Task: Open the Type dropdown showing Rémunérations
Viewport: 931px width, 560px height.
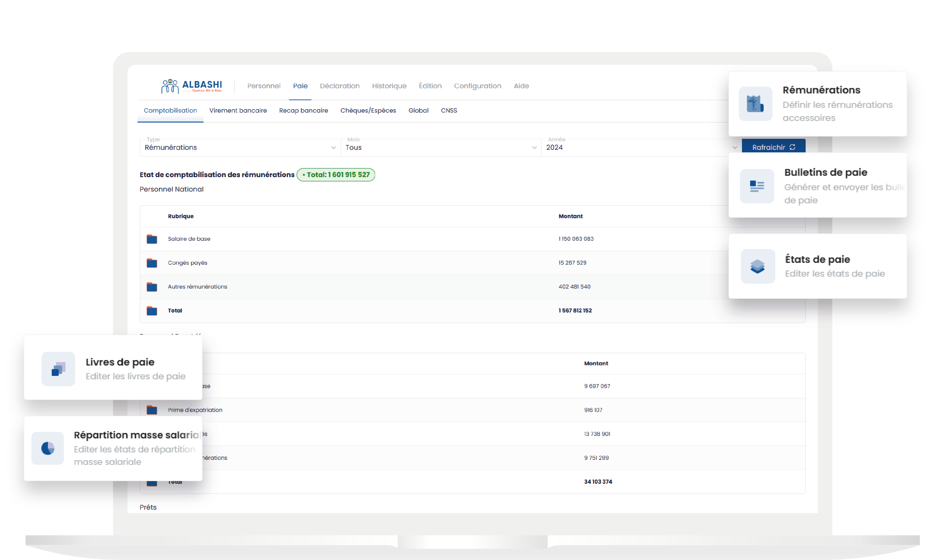Action: click(x=240, y=148)
